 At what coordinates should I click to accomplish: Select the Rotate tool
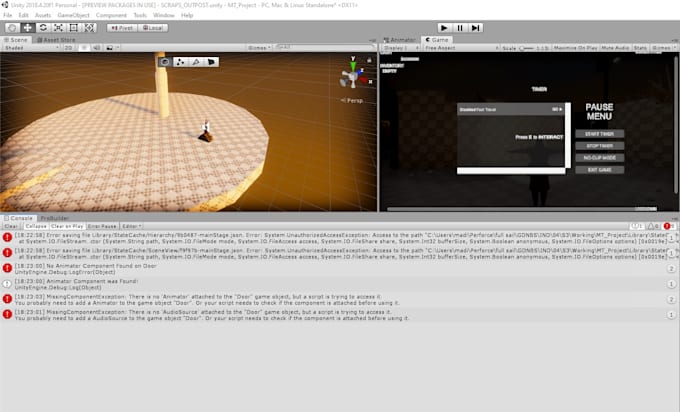coord(43,28)
